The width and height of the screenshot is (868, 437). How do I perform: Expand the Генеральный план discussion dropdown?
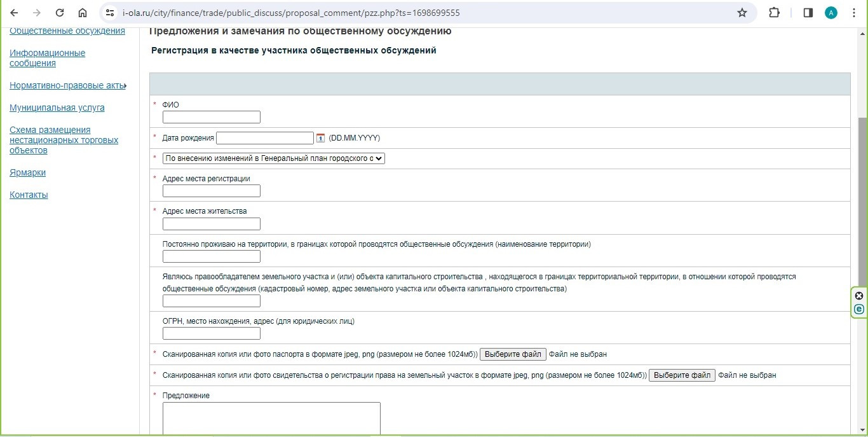[274, 158]
